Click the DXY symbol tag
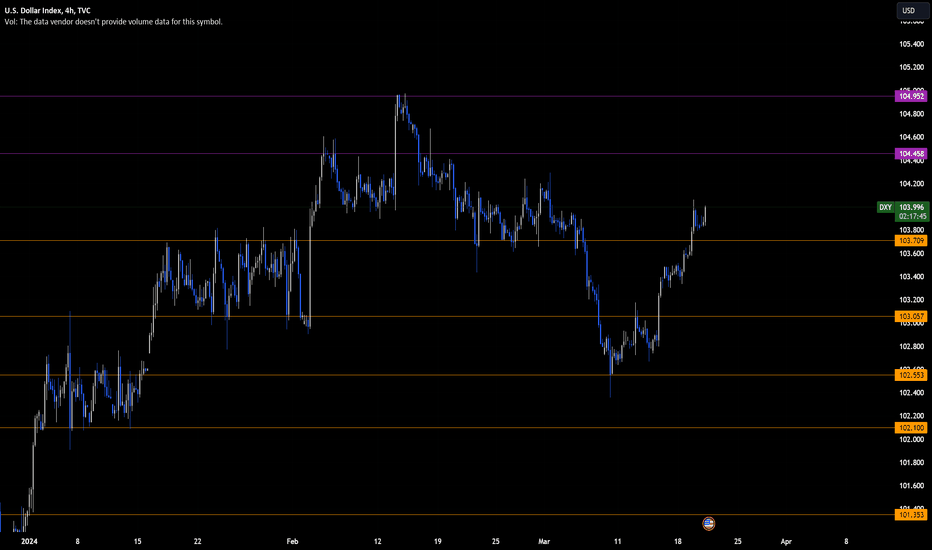The height and width of the screenshot is (550, 932). click(886, 208)
